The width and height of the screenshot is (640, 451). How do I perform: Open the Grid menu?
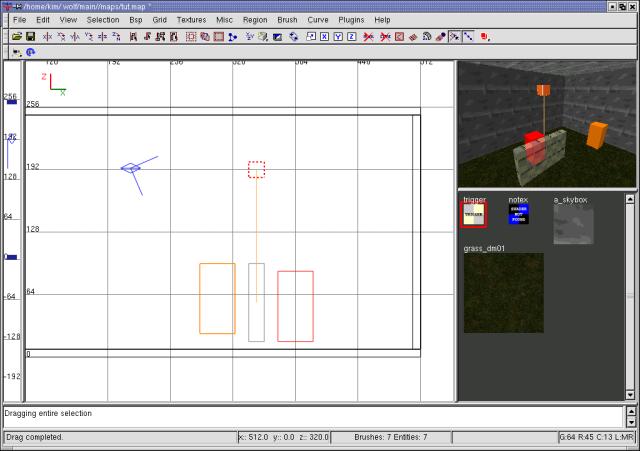click(159, 20)
